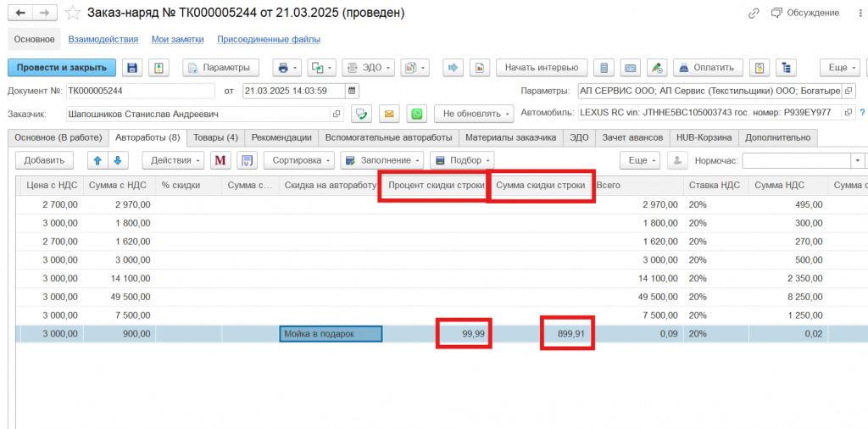The height and width of the screenshot is (429, 868).
Task: Click the WhatsApp icon next to customer
Action: [416, 114]
